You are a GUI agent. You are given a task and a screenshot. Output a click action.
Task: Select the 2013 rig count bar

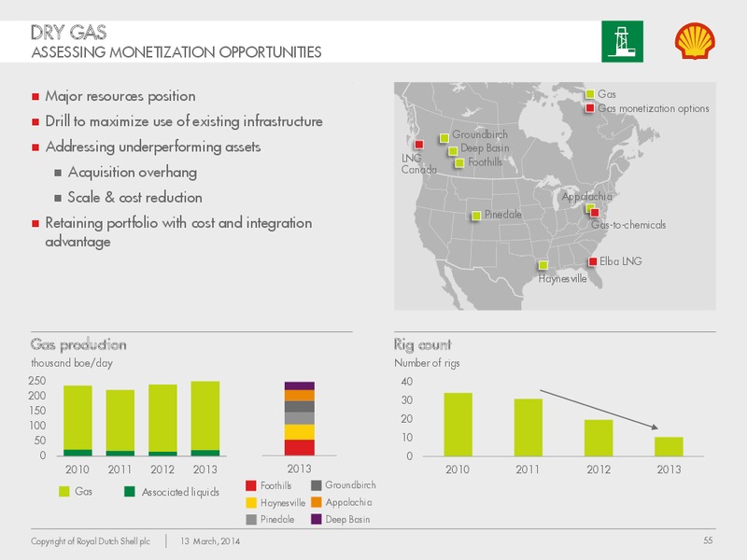[x=669, y=447]
